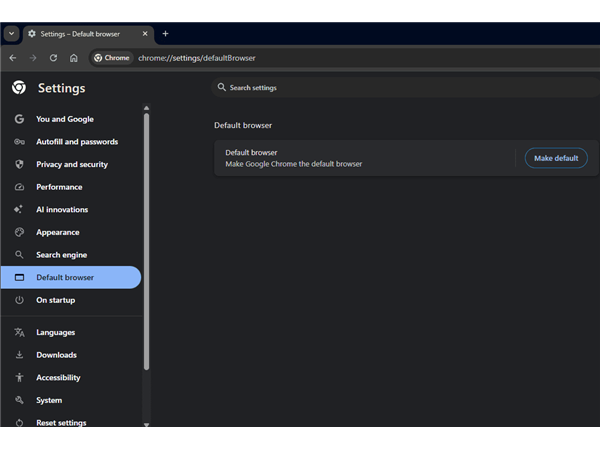
Task: Click the speedometer Performance icon
Action: (19, 187)
